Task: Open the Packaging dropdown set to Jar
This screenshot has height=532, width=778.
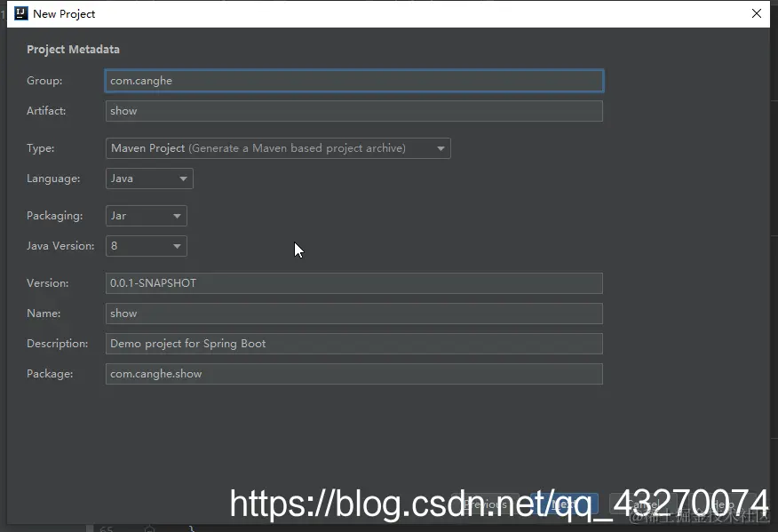Action: (147, 216)
